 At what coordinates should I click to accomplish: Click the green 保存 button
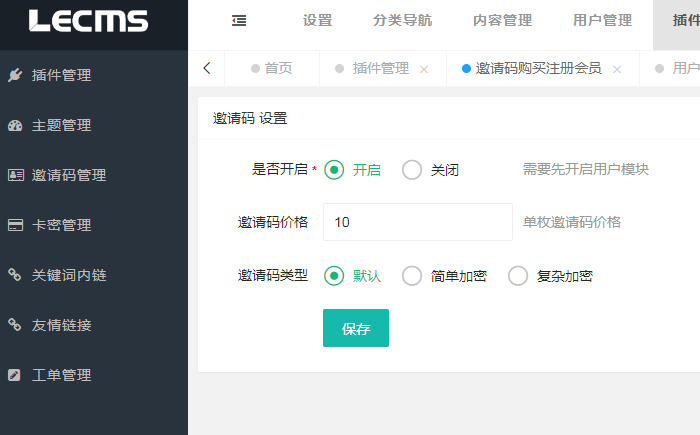click(x=356, y=328)
